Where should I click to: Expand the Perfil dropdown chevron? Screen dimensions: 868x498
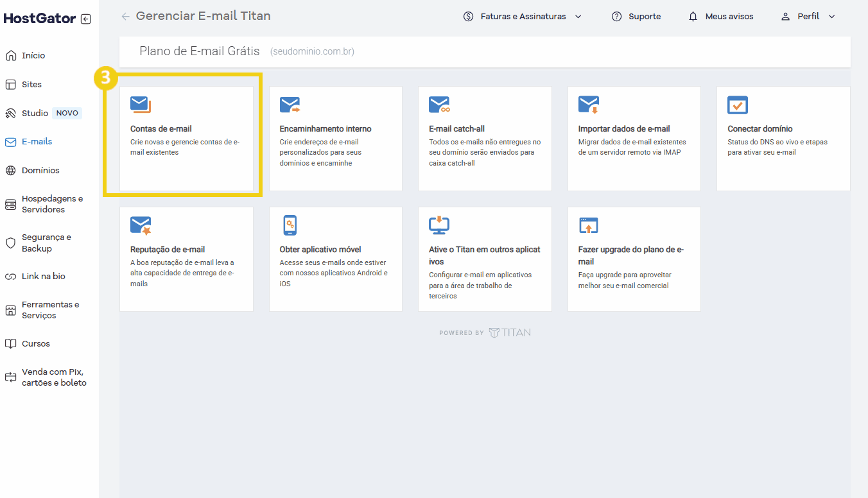tap(832, 17)
